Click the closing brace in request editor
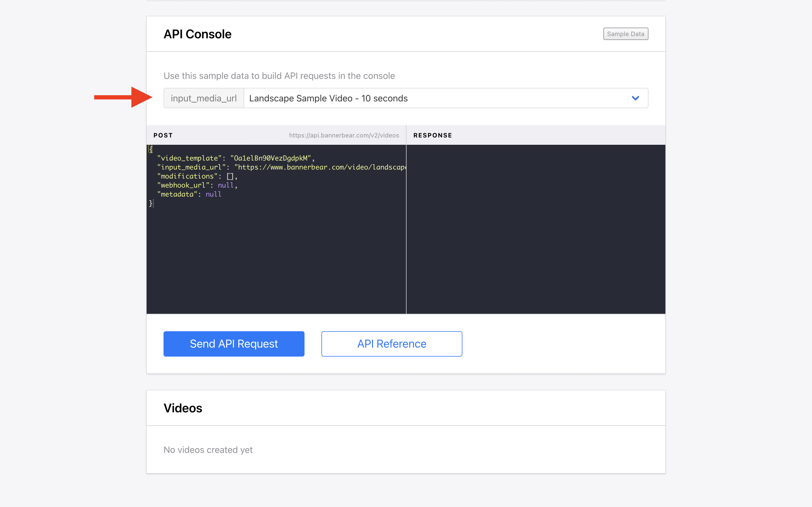The width and height of the screenshot is (812, 507). pyautogui.click(x=151, y=203)
